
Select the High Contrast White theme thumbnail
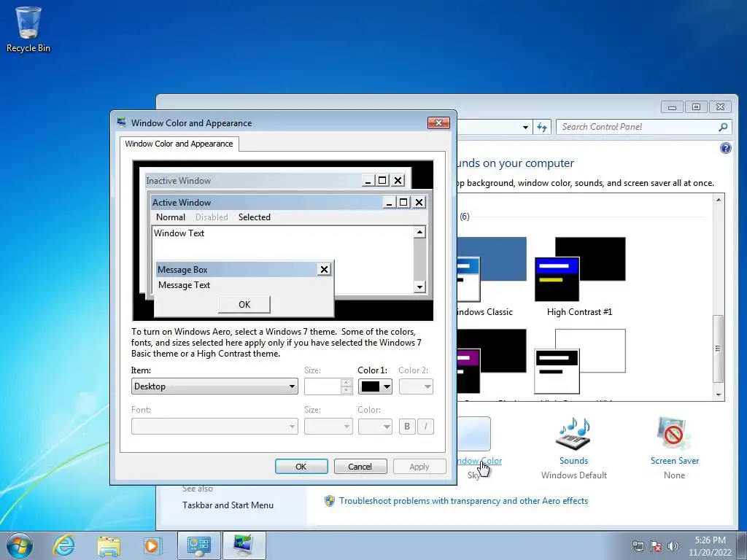580,361
